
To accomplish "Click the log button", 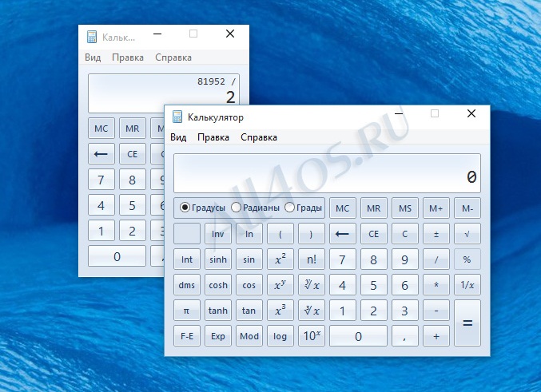I will click(280, 336).
